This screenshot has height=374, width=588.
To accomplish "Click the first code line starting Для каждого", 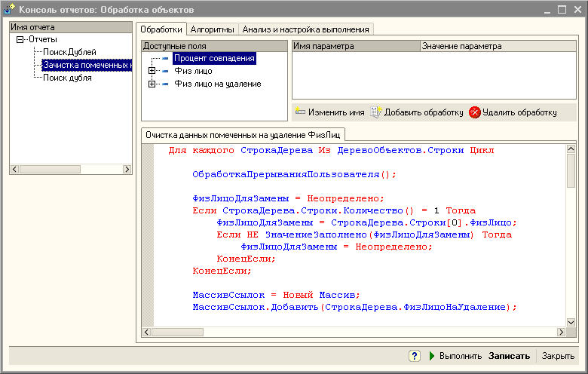I will (x=331, y=150).
